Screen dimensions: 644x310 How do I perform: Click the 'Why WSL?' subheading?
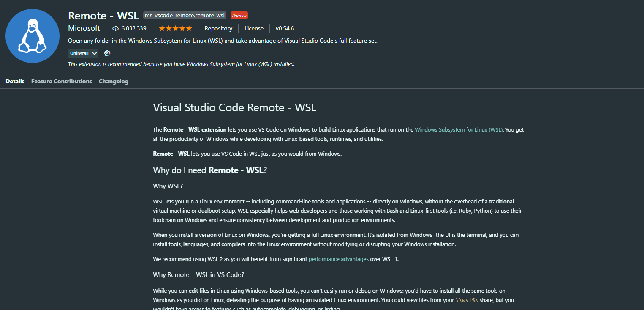(168, 186)
